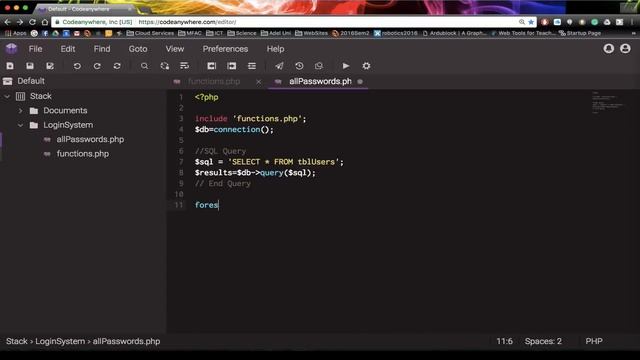Click the Refresh/sync toolbar icon
The width and height of the screenshot is (640, 360).
pos(117,66)
